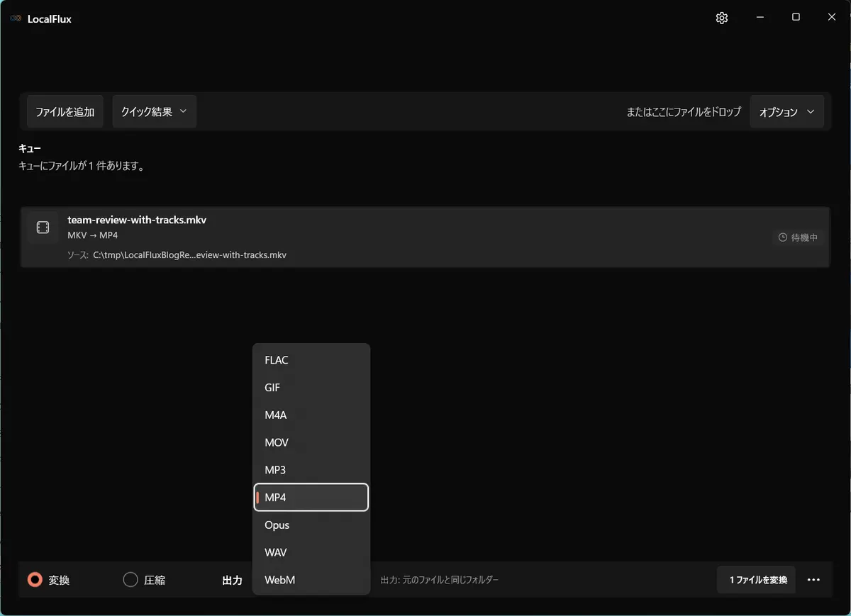Select the 変換 radio button
The image size is (851, 616).
35,580
